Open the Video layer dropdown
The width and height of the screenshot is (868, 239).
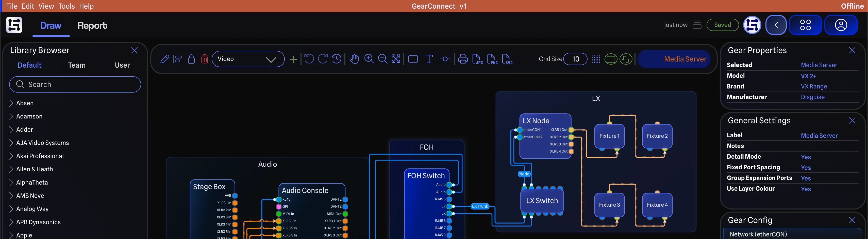coord(248,59)
